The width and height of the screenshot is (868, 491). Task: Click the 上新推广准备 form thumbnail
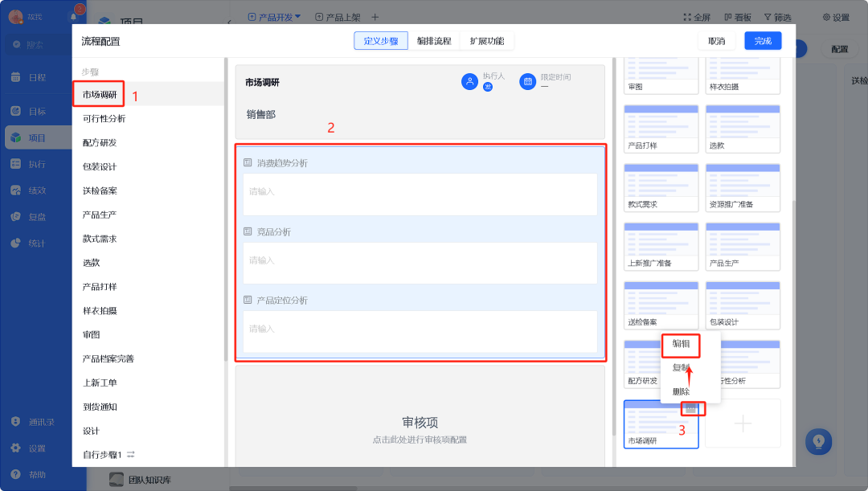pos(661,247)
